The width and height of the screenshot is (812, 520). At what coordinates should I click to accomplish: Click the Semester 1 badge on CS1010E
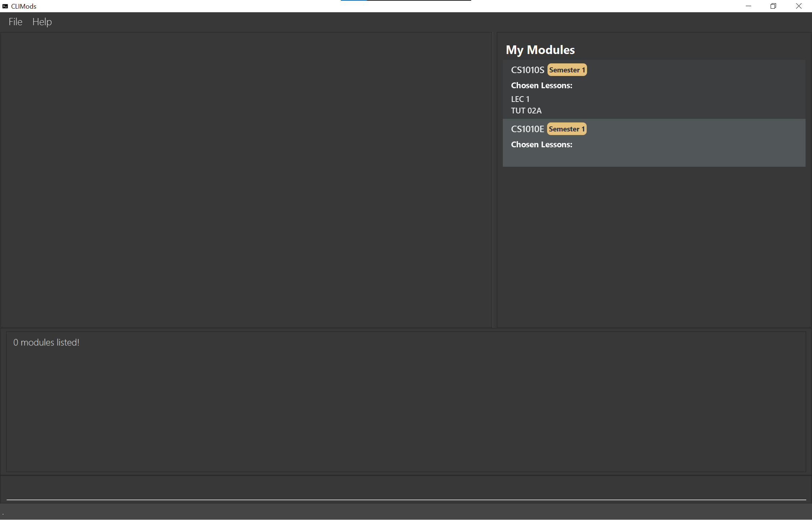(x=567, y=129)
